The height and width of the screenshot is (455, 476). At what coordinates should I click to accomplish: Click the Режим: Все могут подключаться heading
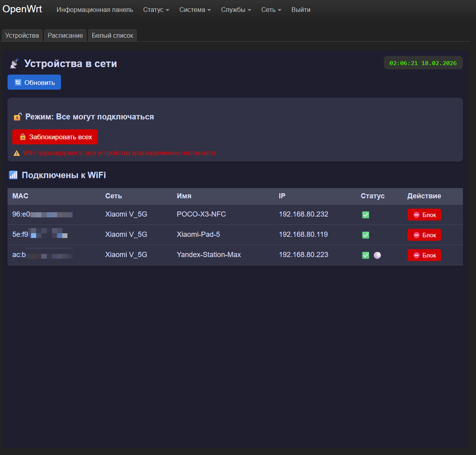point(90,117)
